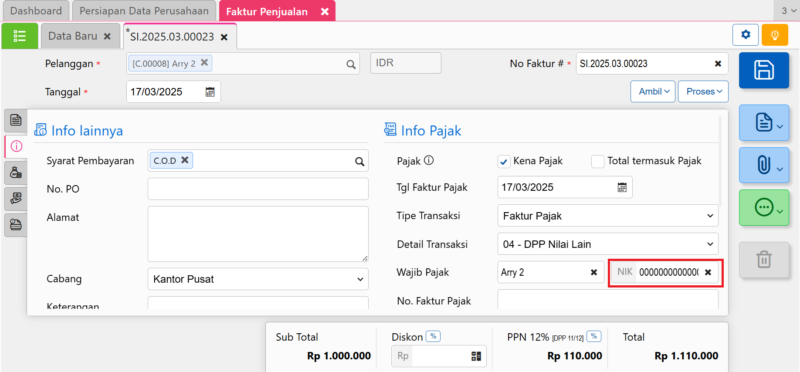Switch to the Dashboard tab
The image size is (800, 372).
tap(36, 11)
